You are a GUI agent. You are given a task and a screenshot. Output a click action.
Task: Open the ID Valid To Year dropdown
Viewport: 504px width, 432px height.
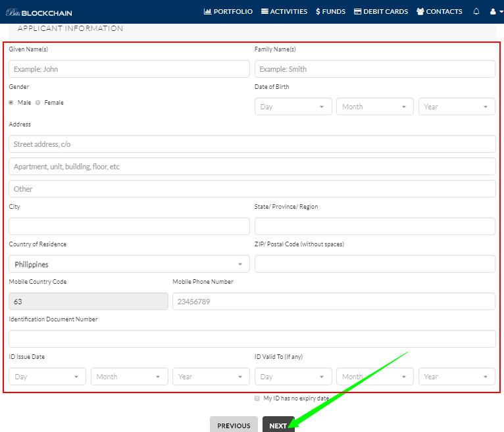point(457,377)
